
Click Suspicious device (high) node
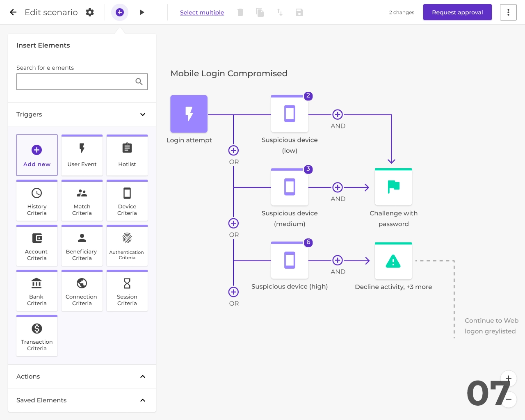click(290, 260)
